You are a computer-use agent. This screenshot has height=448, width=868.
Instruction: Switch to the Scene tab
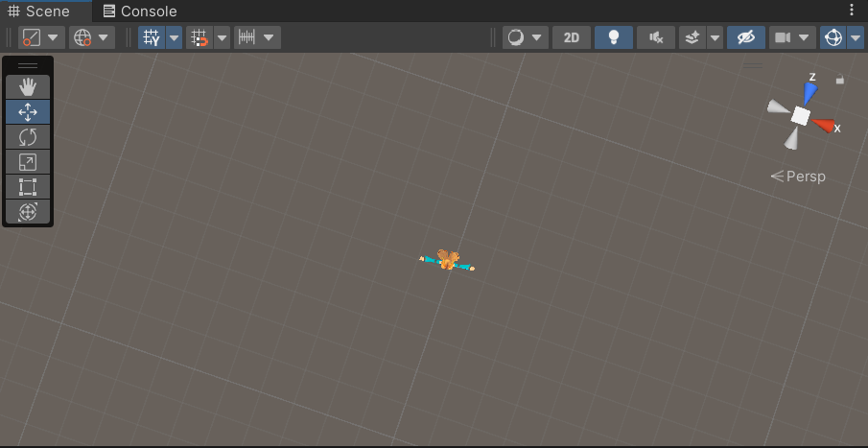(38, 12)
